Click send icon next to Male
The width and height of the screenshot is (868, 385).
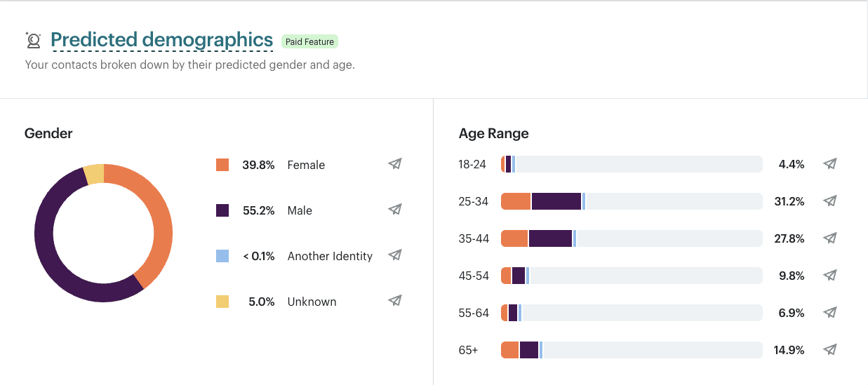click(x=395, y=210)
